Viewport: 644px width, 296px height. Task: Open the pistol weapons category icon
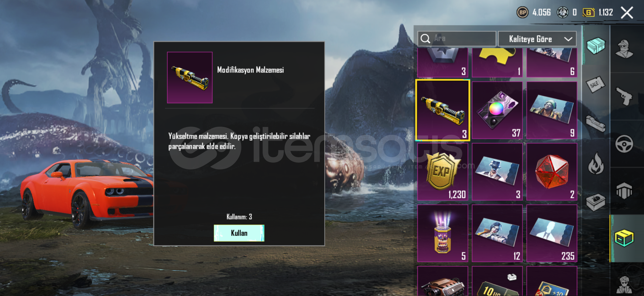624,96
